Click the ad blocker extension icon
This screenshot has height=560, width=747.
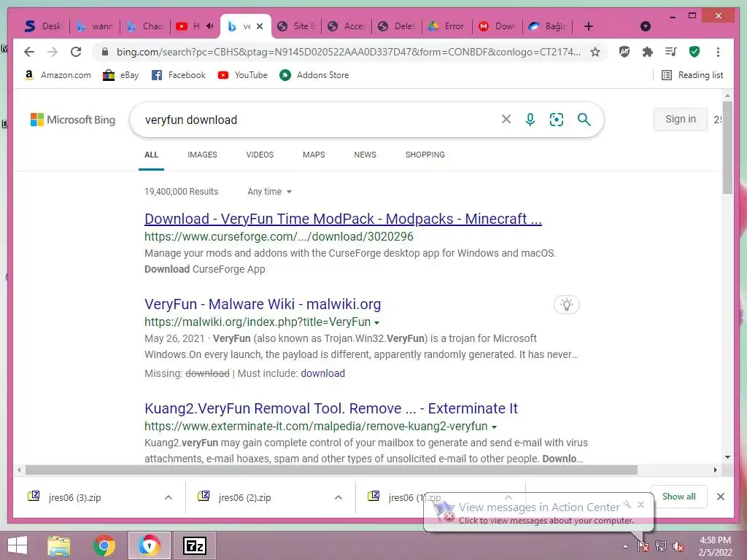click(624, 52)
